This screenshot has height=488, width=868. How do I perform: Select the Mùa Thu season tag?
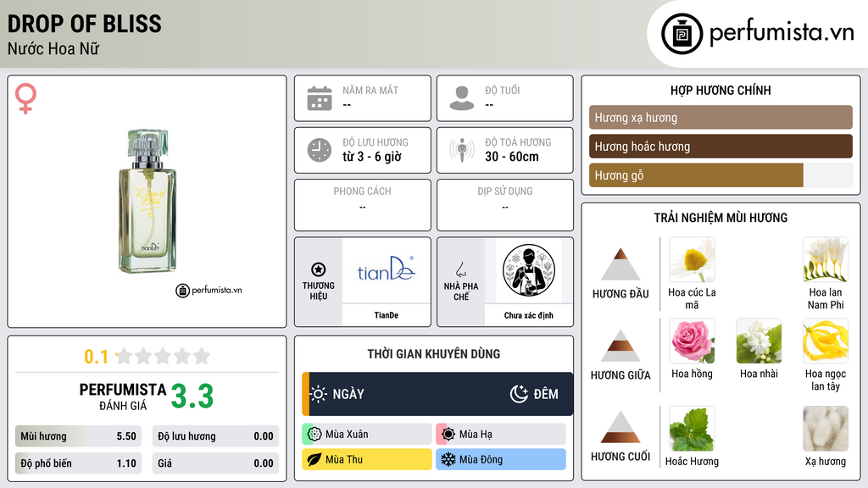367,459
